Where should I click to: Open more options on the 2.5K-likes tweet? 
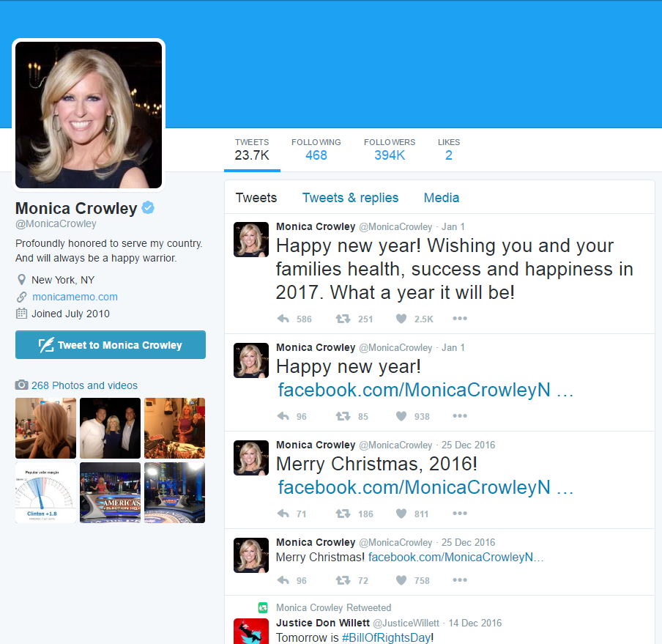[459, 319]
